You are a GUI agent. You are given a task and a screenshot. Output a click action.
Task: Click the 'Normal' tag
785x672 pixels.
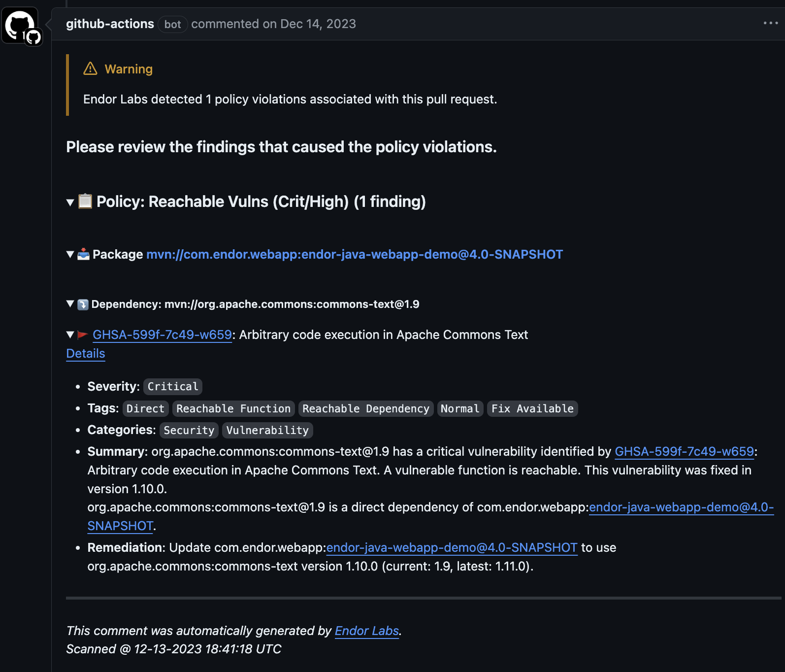[460, 408]
